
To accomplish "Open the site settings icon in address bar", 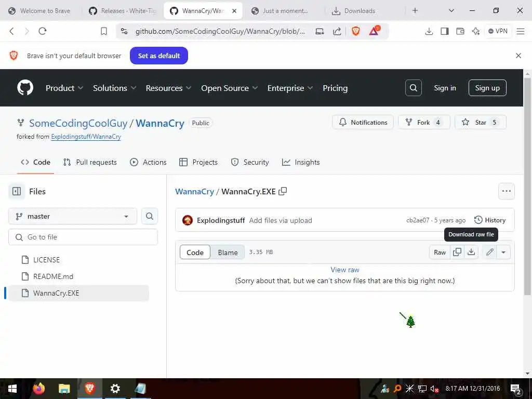I will [x=125, y=31].
